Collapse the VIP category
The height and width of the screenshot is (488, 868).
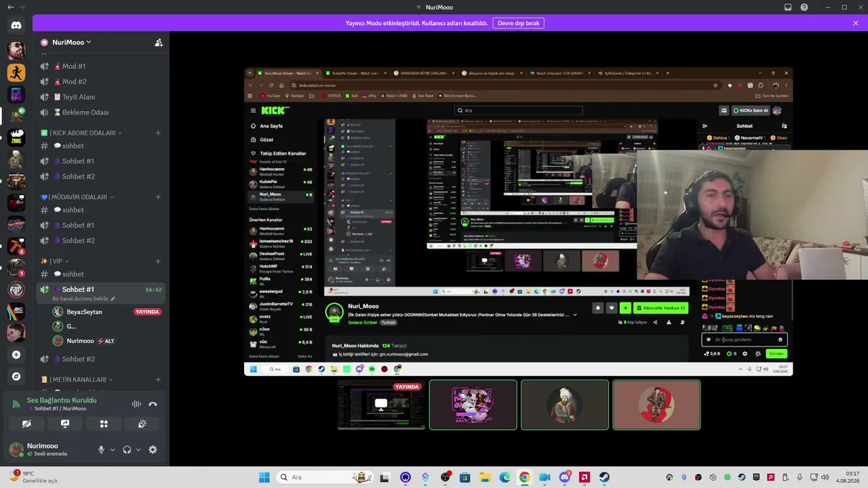click(54, 261)
